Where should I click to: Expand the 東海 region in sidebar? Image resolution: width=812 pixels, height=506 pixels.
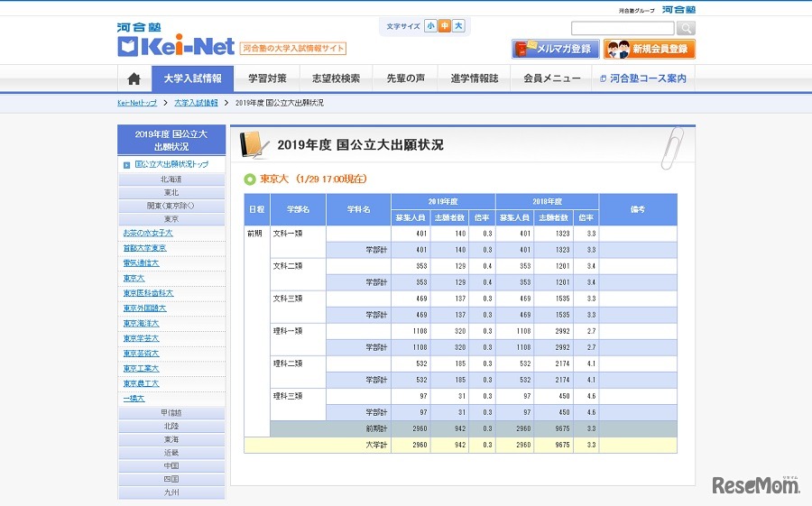171,439
